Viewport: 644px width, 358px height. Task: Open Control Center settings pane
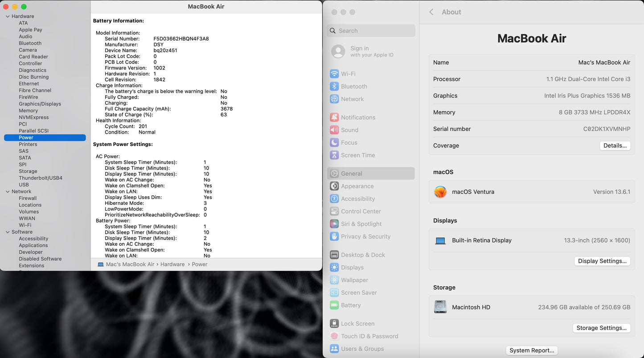tap(361, 212)
